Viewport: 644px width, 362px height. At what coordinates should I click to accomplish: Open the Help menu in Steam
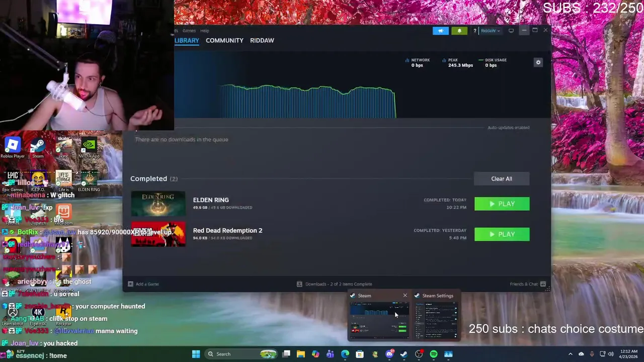pyautogui.click(x=204, y=31)
